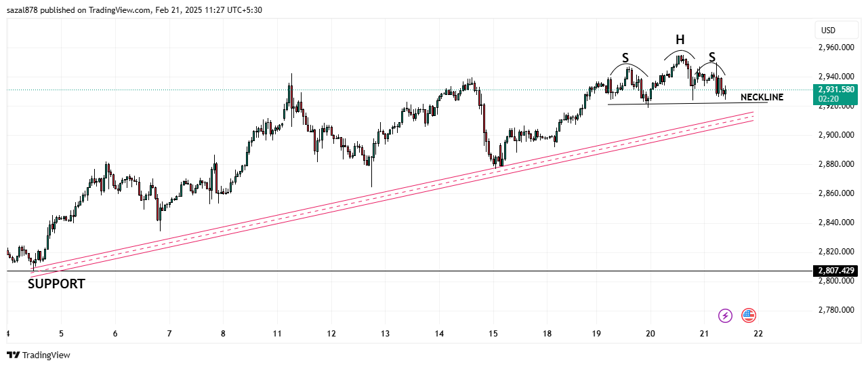The height and width of the screenshot is (367, 868).
Task: Click date 18 on time axis
Action: pos(547,334)
